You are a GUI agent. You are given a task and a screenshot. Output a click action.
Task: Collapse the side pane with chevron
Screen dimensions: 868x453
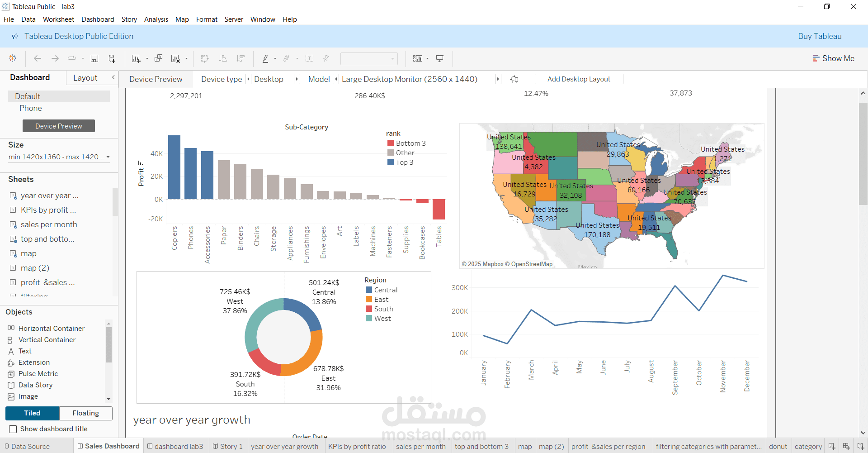113,77
